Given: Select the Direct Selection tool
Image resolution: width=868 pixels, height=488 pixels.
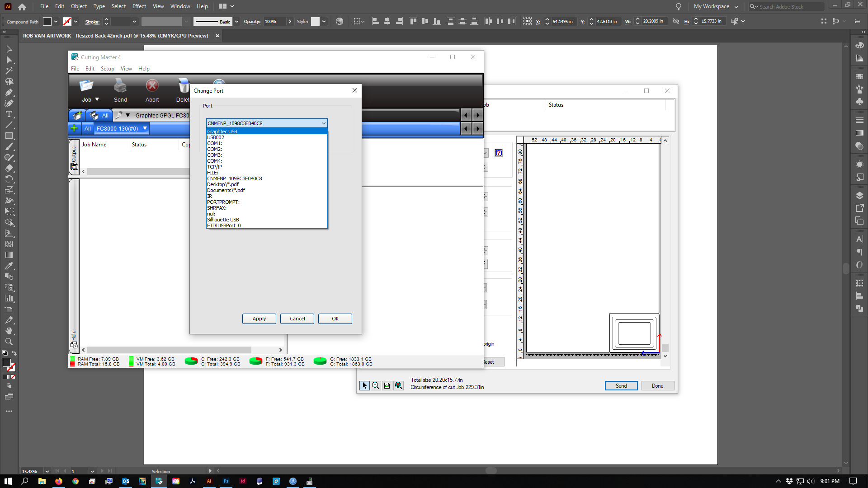Looking at the screenshot, I should (9, 60).
